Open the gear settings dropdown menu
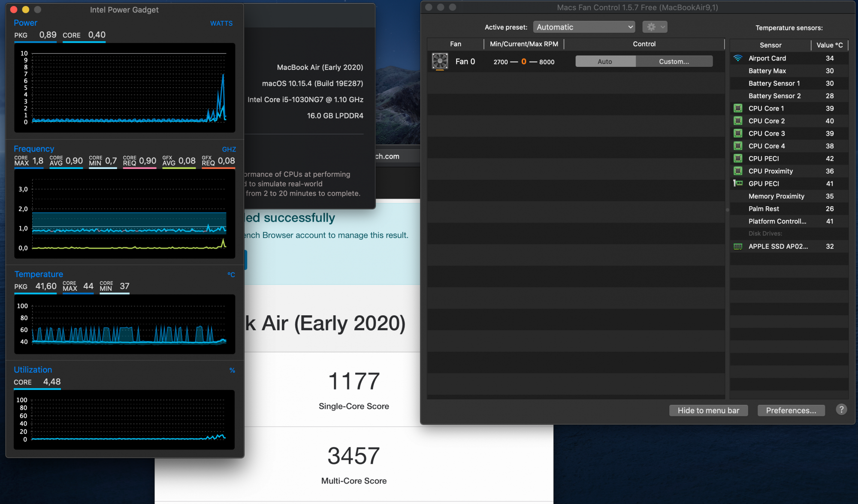Viewport: 858px width, 504px height. pos(654,27)
